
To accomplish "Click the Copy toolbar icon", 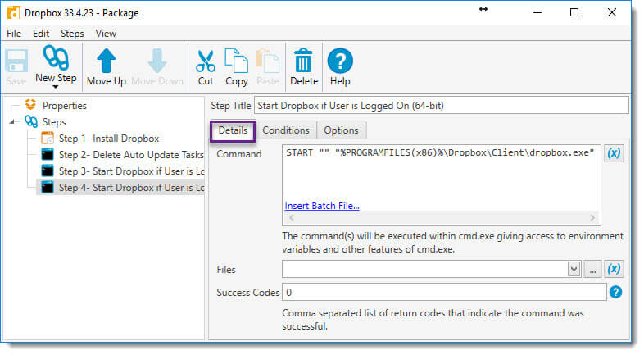I will (x=237, y=61).
